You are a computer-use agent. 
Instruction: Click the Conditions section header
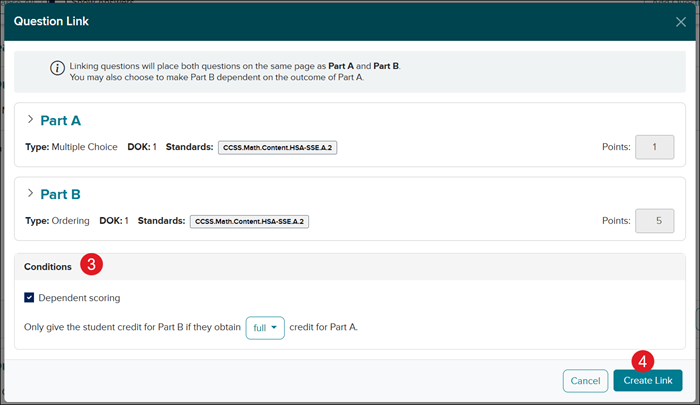[48, 267]
